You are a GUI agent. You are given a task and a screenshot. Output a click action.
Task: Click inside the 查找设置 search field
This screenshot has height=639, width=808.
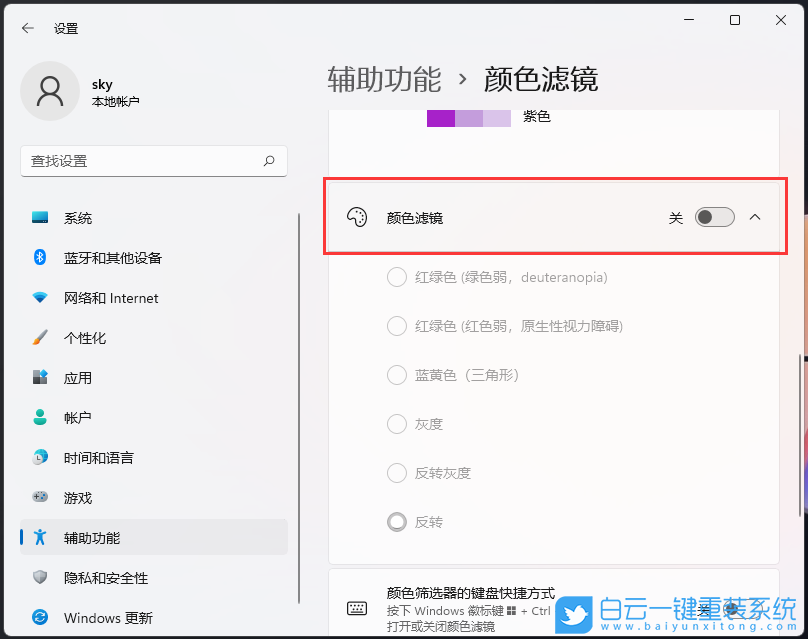click(x=150, y=161)
